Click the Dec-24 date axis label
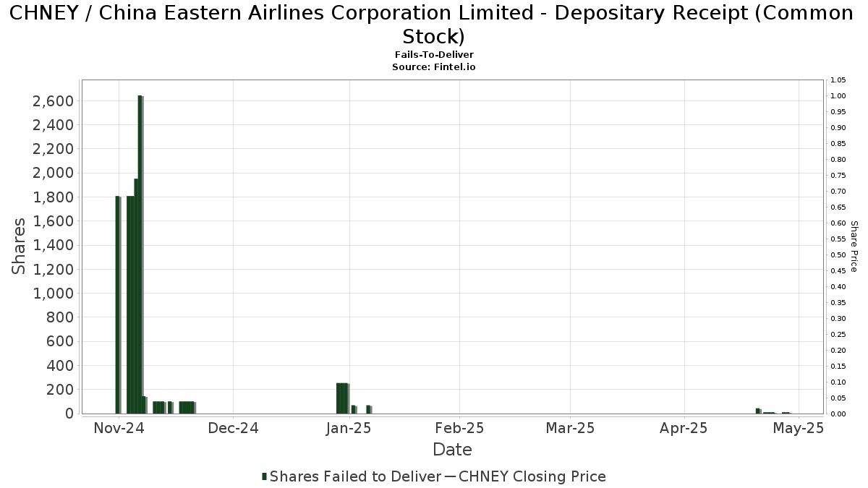868x488 pixels. coord(232,428)
